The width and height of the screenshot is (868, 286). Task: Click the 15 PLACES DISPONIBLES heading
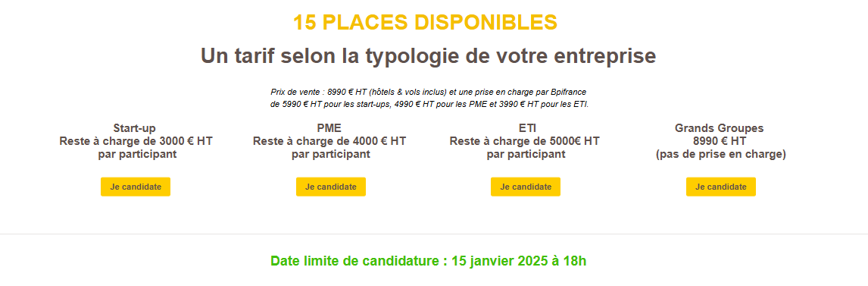click(x=425, y=23)
